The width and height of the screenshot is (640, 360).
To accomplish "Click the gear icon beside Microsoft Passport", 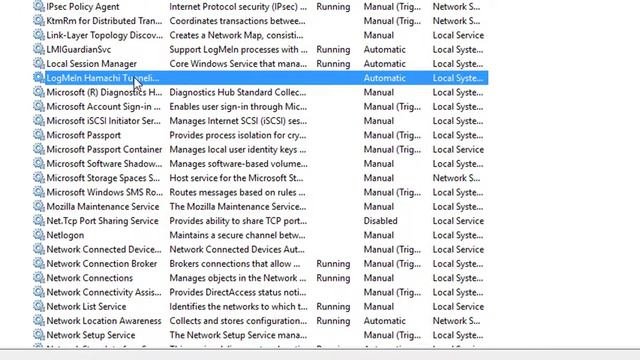I will click(39, 135).
